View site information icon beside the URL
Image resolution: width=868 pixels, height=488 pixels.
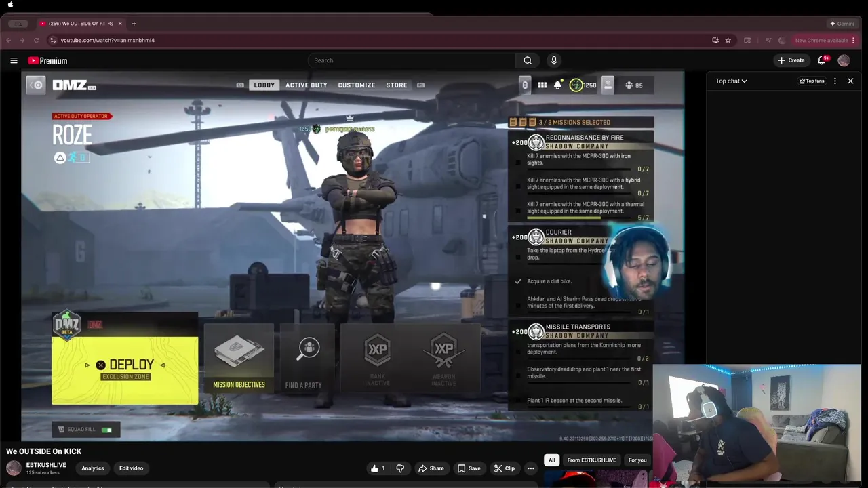click(53, 40)
